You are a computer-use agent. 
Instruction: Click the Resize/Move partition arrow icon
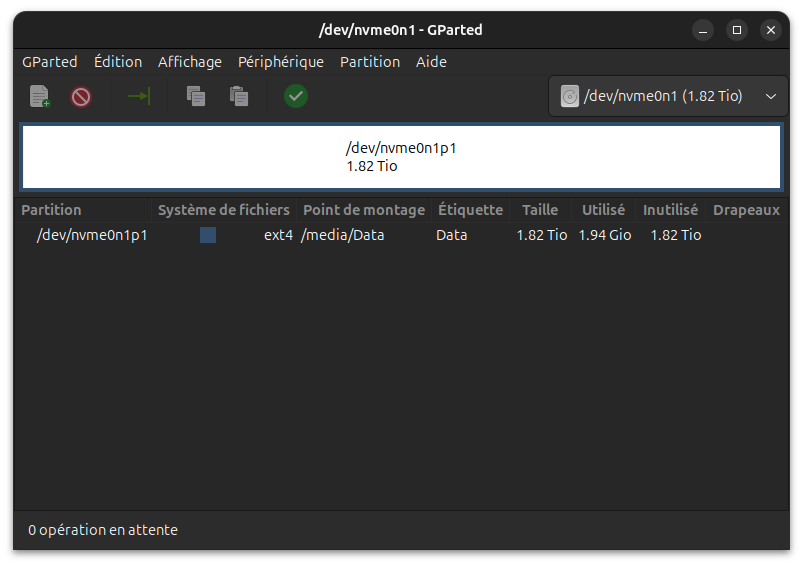(139, 96)
